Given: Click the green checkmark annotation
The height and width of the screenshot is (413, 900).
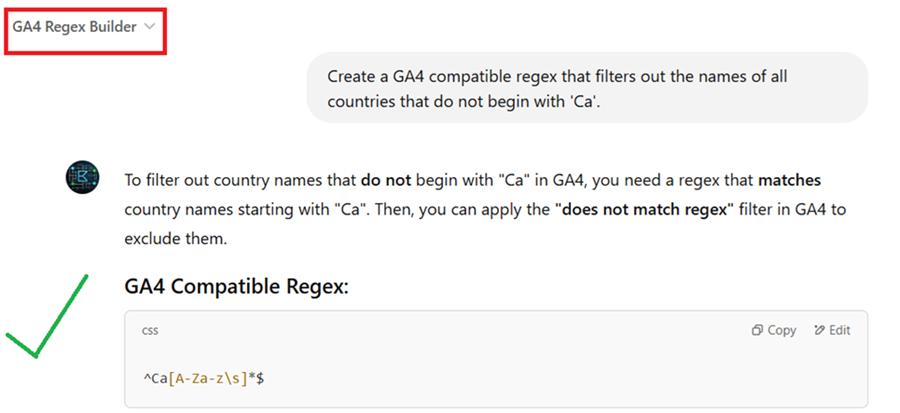Looking at the screenshot, I should (47, 315).
